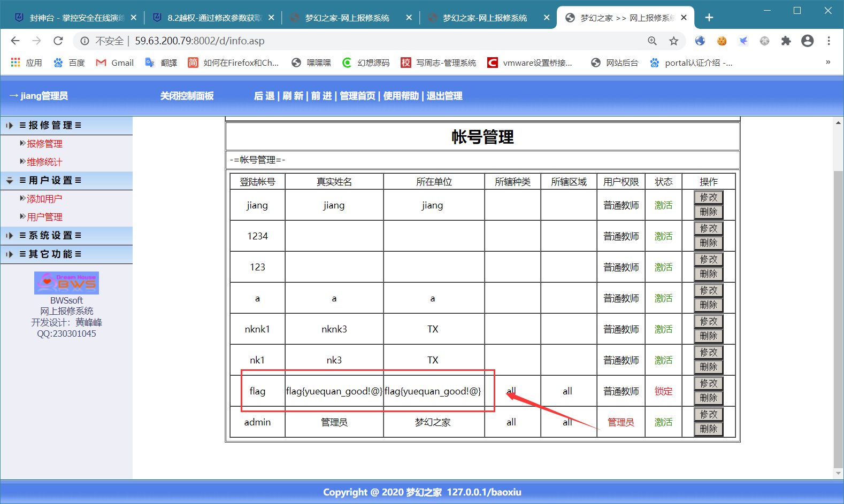This screenshot has width=844, height=504.
Task: Open the portal认证介绍 bookmark
Action: click(691, 63)
